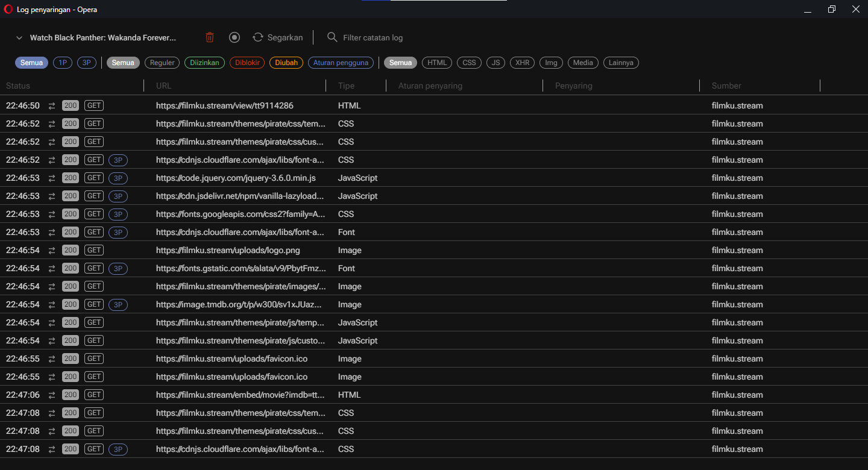Click the transfer arrows on the embed/movie row
The width and height of the screenshot is (868, 470).
click(51, 394)
